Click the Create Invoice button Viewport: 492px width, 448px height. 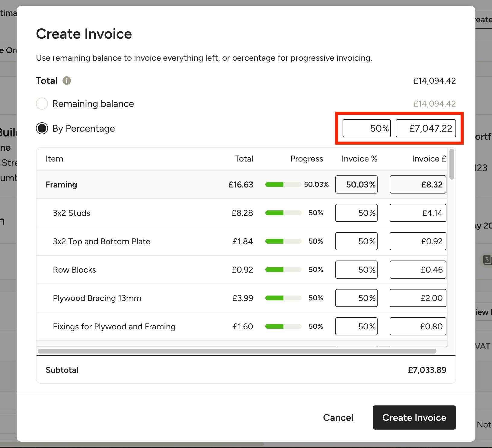click(414, 418)
